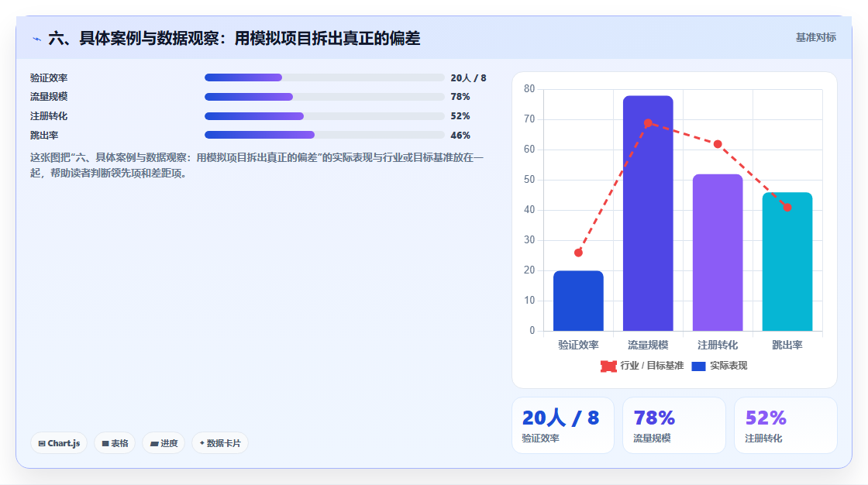Click the blue 实际表现 legend swatch
868x485 pixels.
[x=698, y=366]
